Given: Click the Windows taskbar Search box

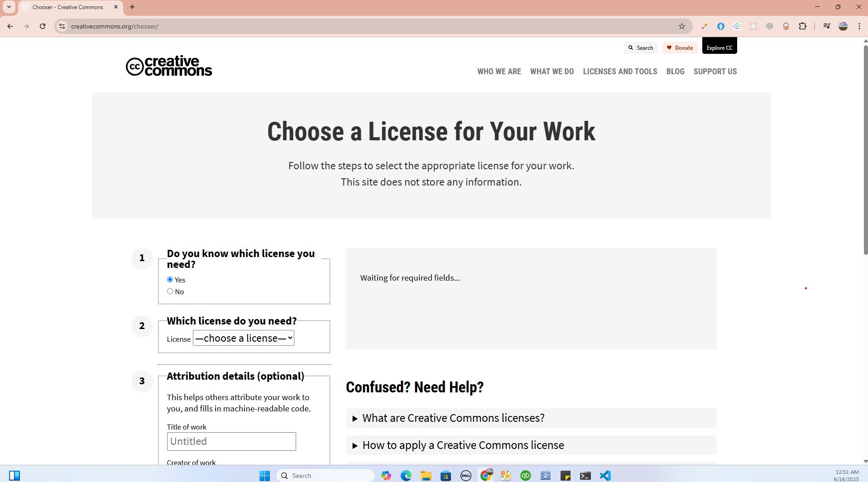Looking at the screenshot, I should 326,476.
